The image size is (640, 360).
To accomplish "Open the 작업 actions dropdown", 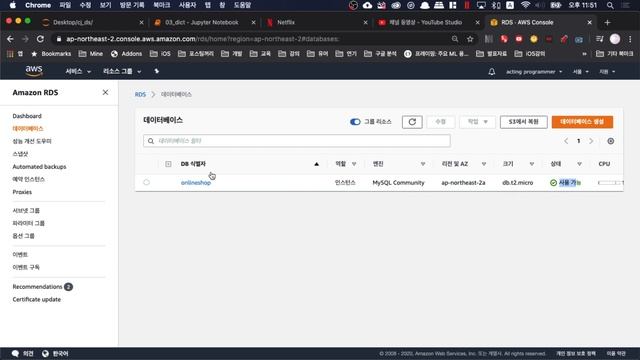I will tap(477, 122).
